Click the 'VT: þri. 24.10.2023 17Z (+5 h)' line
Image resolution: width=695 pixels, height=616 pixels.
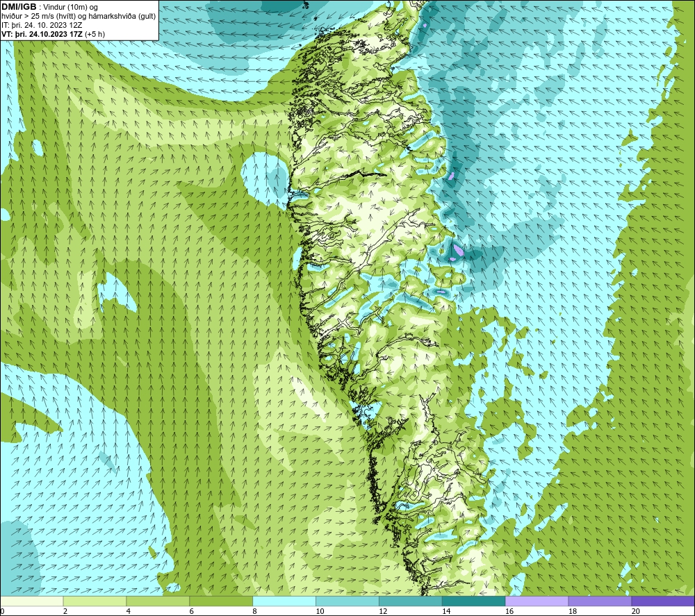(x=54, y=34)
